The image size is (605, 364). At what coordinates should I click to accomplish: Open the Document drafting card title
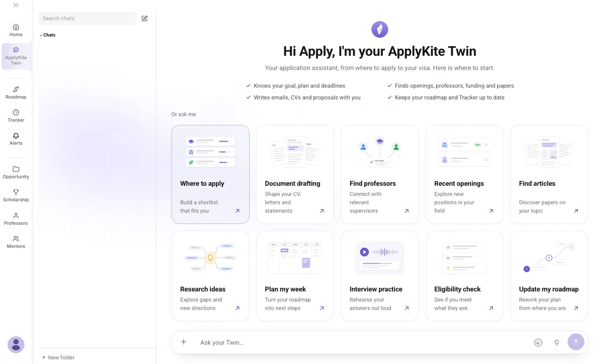tap(293, 184)
